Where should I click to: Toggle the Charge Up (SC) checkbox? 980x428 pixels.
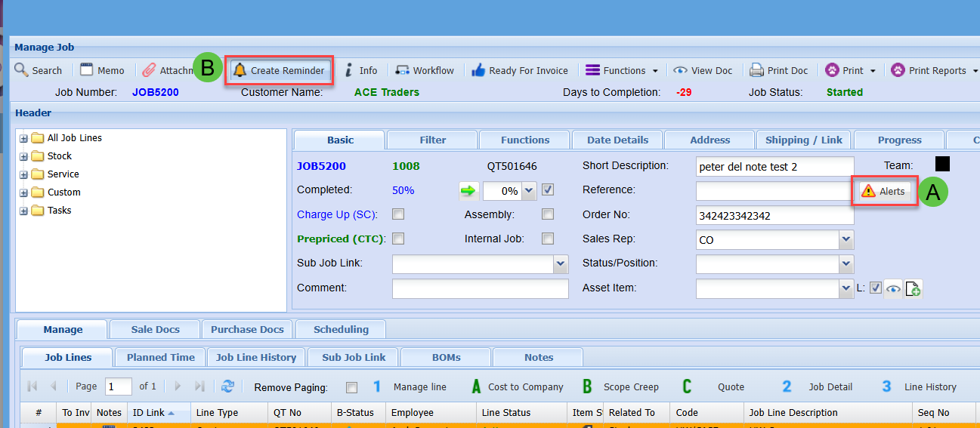click(398, 214)
